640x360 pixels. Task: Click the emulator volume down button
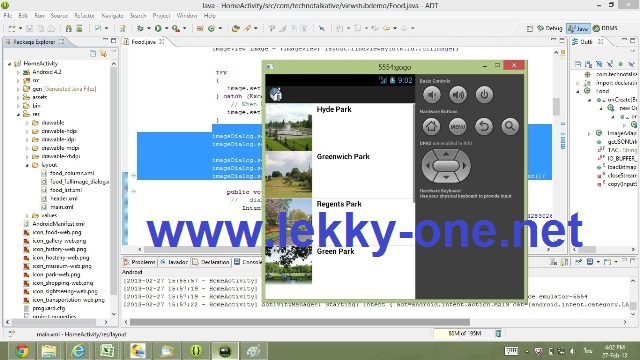(431, 95)
